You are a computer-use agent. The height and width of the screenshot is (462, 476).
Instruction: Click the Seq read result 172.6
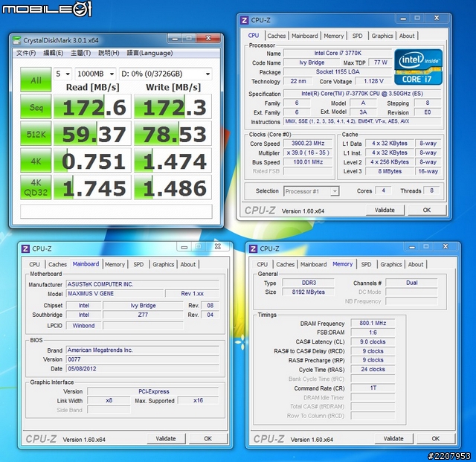point(92,106)
